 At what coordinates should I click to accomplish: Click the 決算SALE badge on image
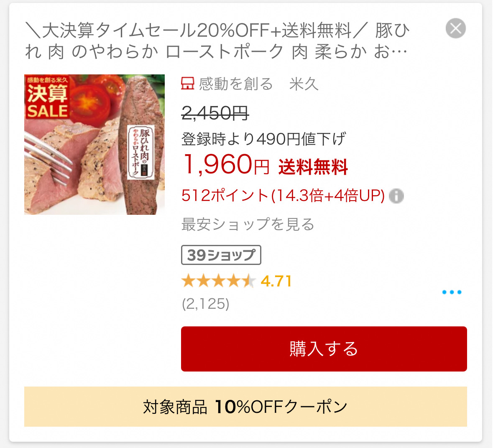[47, 97]
